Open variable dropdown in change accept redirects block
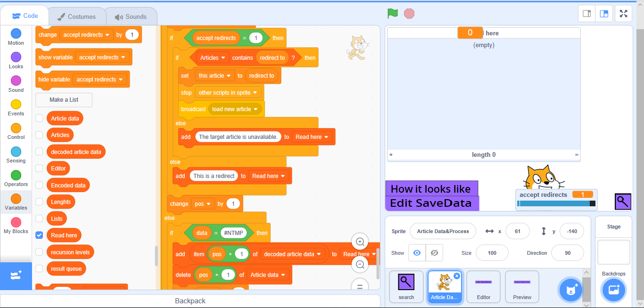 [x=87, y=35]
